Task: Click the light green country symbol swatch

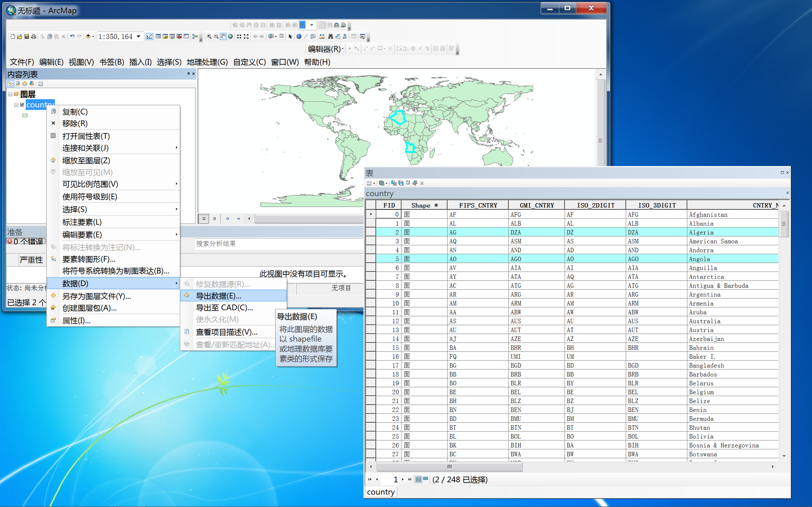Action: pyautogui.click(x=25, y=116)
